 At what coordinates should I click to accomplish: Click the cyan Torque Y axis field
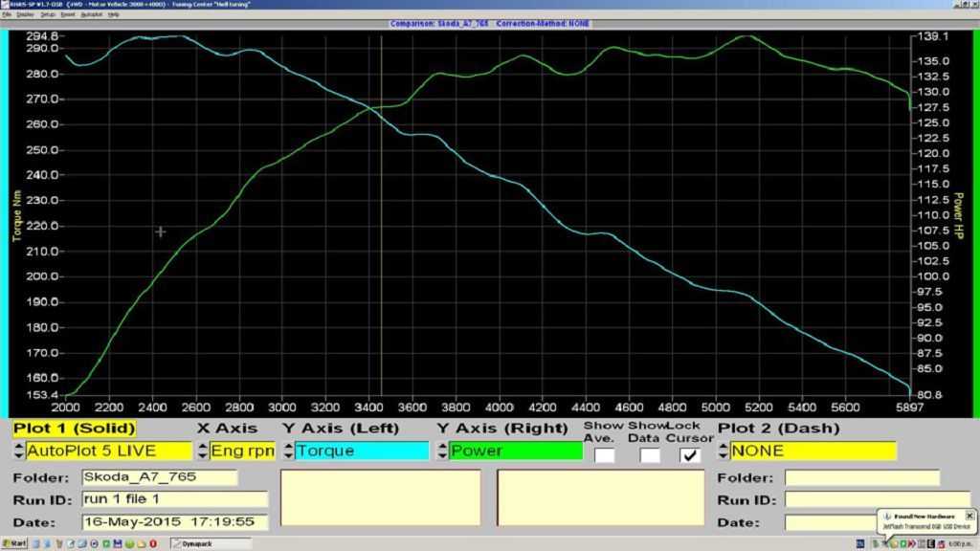[x=362, y=451]
